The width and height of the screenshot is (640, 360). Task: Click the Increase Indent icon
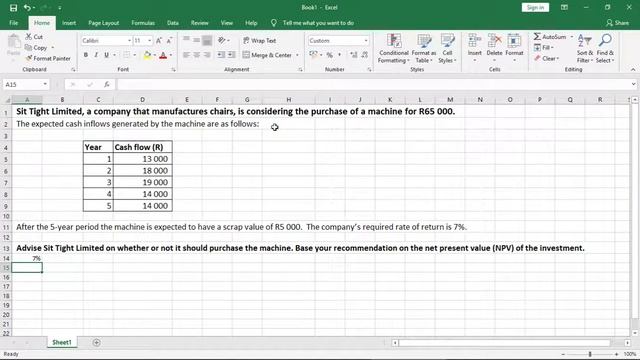pyautogui.click(x=231, y=55)
